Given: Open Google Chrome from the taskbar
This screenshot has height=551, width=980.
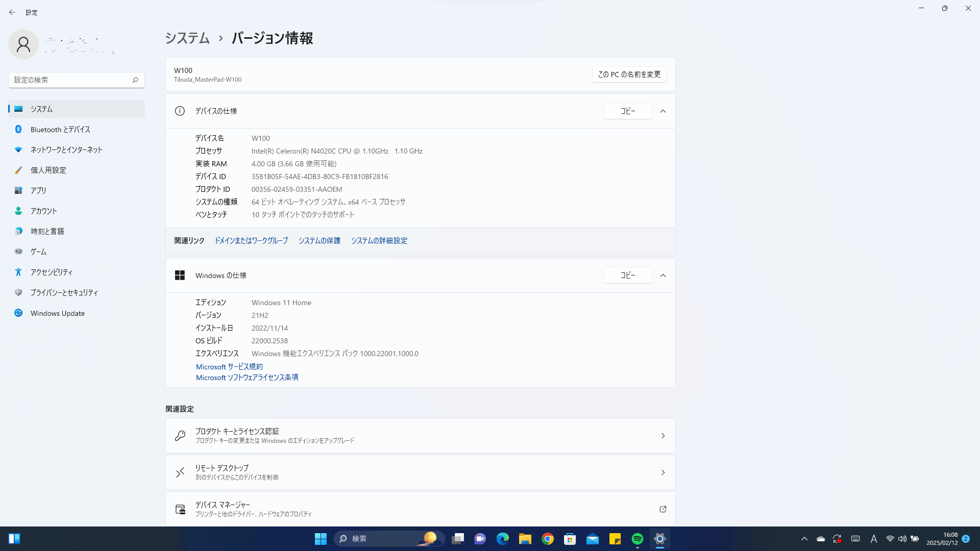Looking at the screenshot, I should click(x=548, y=539).
